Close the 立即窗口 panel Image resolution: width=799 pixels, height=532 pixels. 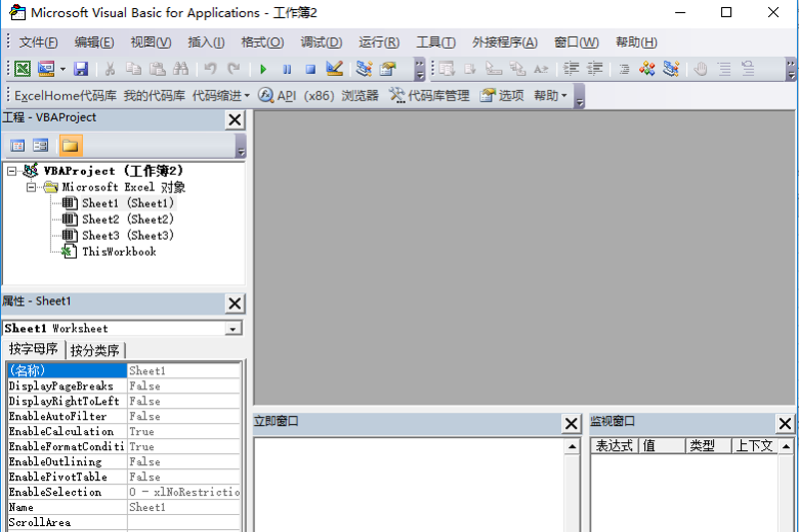571,423
